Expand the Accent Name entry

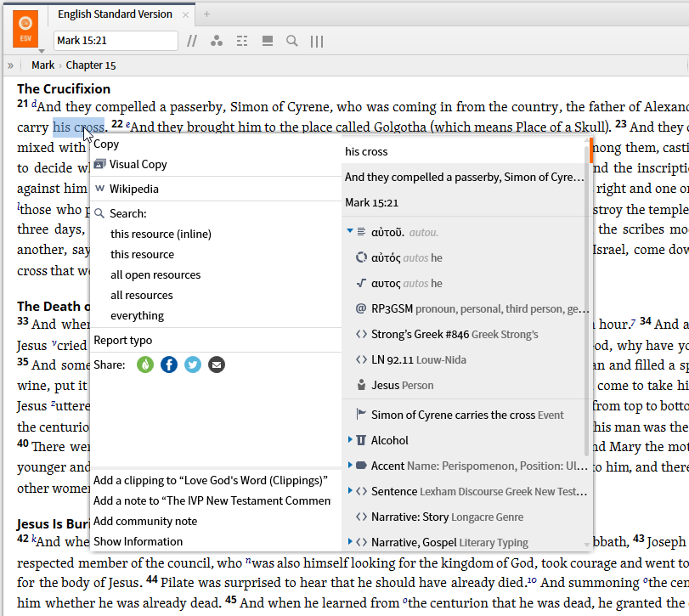tap(350, 465)
